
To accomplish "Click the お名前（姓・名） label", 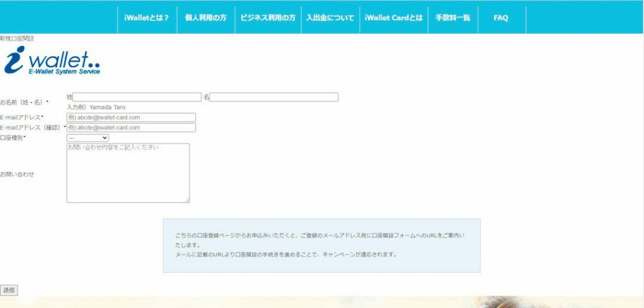I will 25,101.
